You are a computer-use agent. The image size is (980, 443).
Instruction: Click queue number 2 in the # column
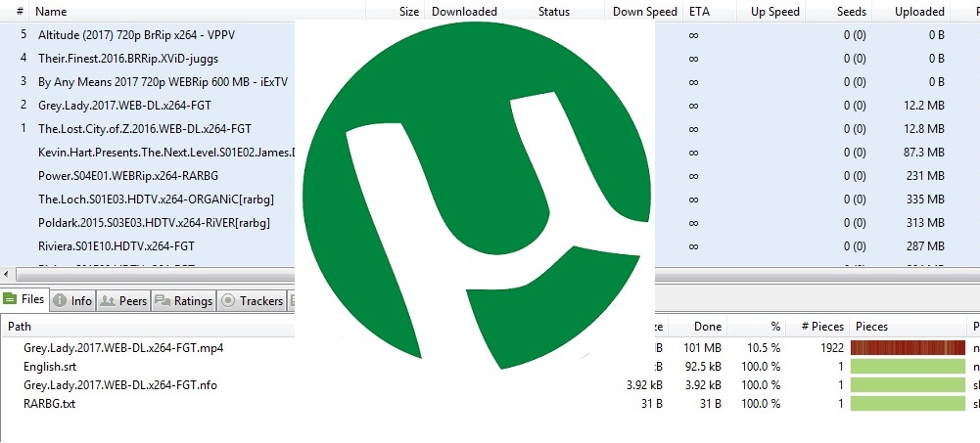click(23, 105)
